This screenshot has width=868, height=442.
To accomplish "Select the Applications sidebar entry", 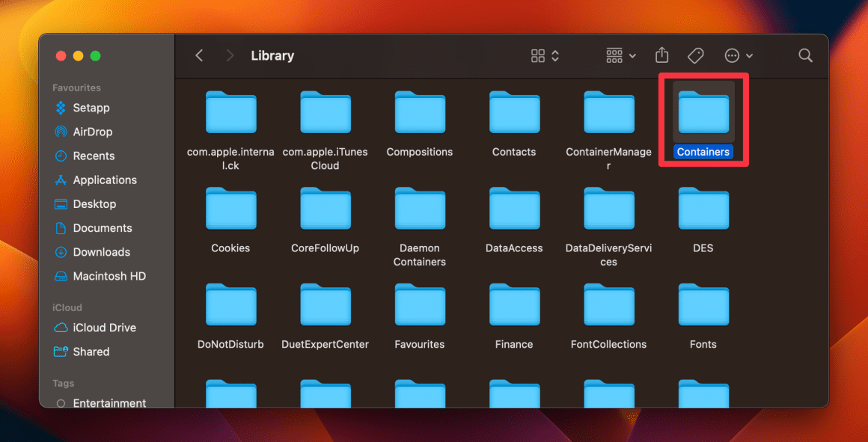I will [x=105, y=179].
